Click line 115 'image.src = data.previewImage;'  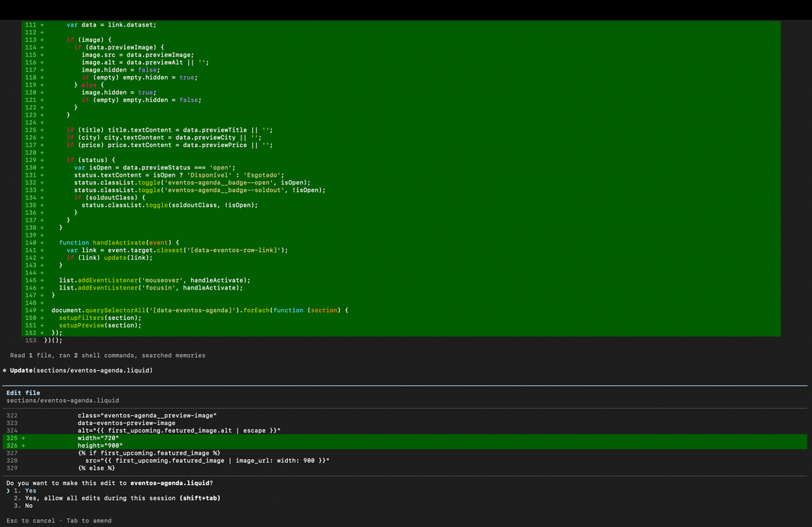138,55
